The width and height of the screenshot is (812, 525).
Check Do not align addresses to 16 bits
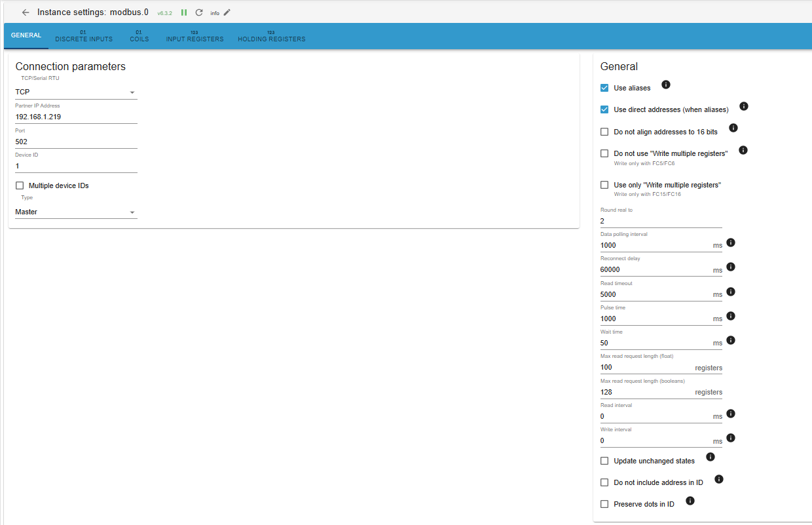coord(604,132)
